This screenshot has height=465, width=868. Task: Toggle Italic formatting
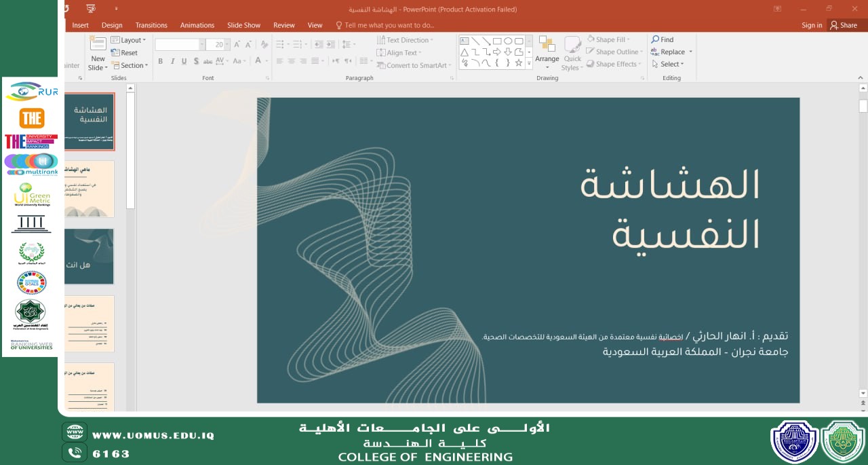[172, 61]
